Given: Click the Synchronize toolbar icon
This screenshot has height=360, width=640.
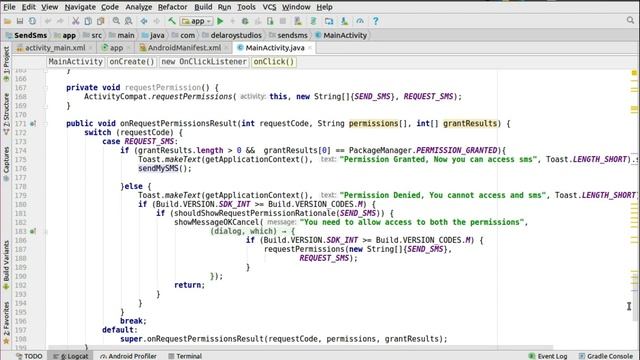Looking at the screenshot, I should point(32,21).
